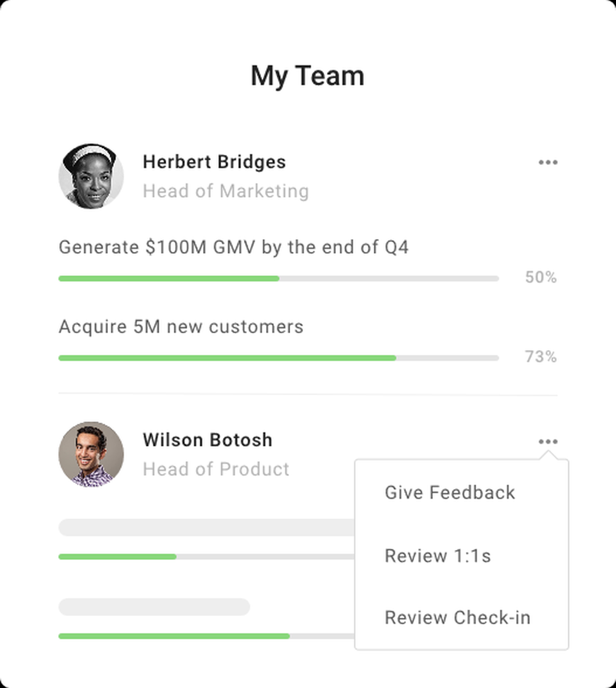The height and width of the screenshot is (688, 616).
Task: Click Wilson's second placeholder goal title
Action: (x=154, y=607)
